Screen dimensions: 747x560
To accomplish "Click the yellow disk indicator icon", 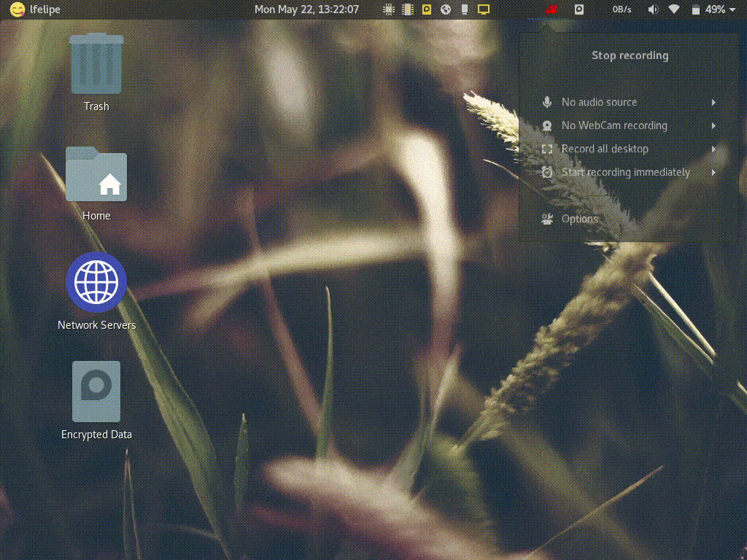I will 427,9.
